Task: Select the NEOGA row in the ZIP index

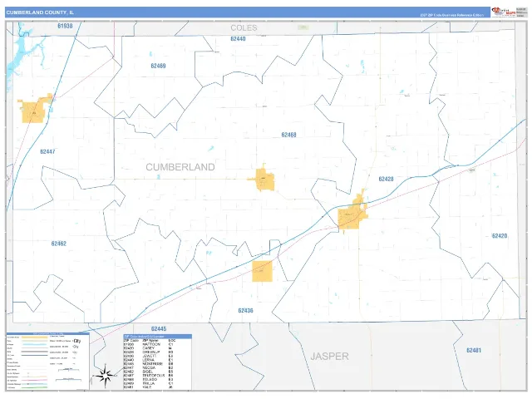Action: 150,367
